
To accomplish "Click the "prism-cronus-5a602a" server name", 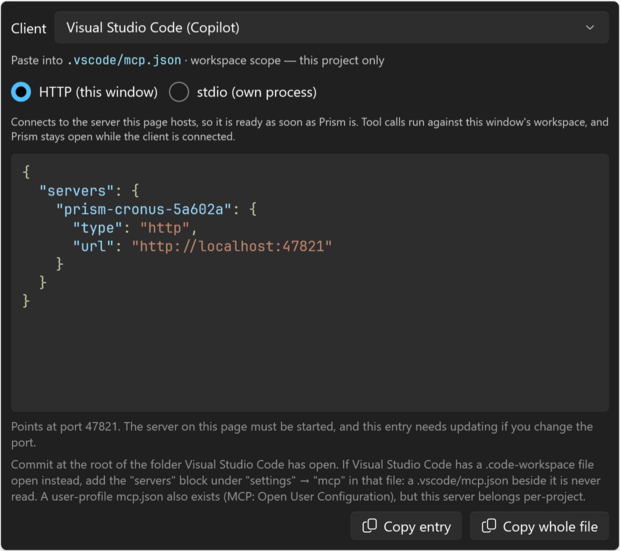I will click(x=144, y=209).
